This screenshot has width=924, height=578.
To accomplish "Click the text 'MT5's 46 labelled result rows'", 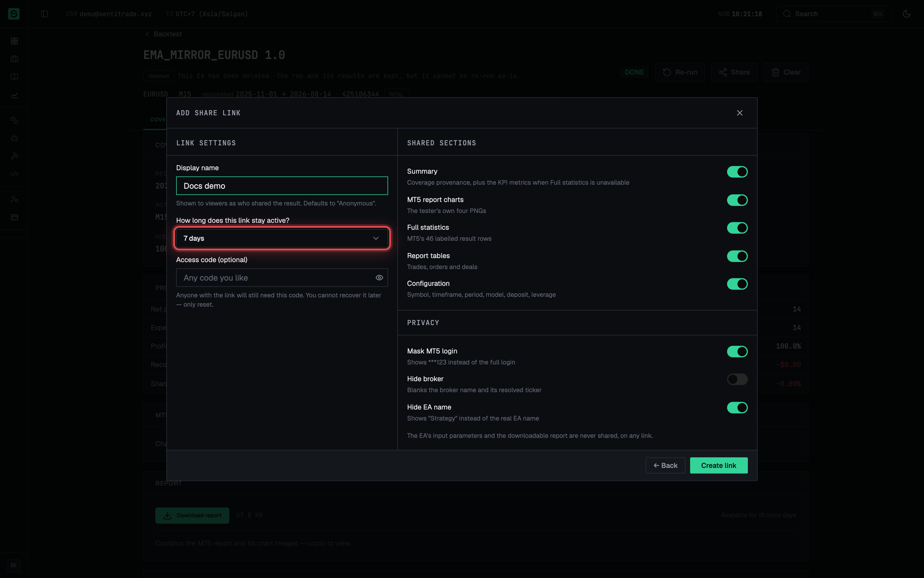I will 449,238.
